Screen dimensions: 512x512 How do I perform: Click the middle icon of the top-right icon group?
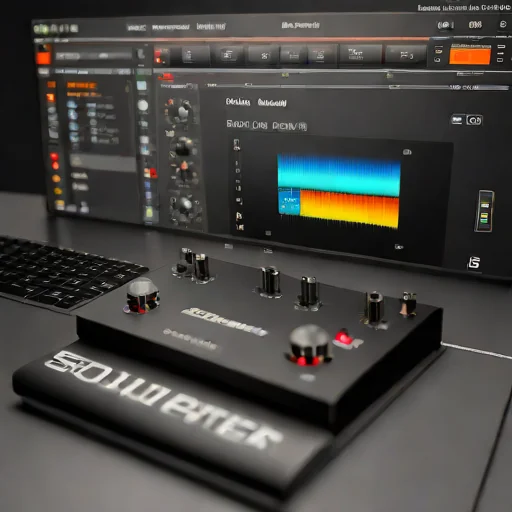click(x=475, y=25)
